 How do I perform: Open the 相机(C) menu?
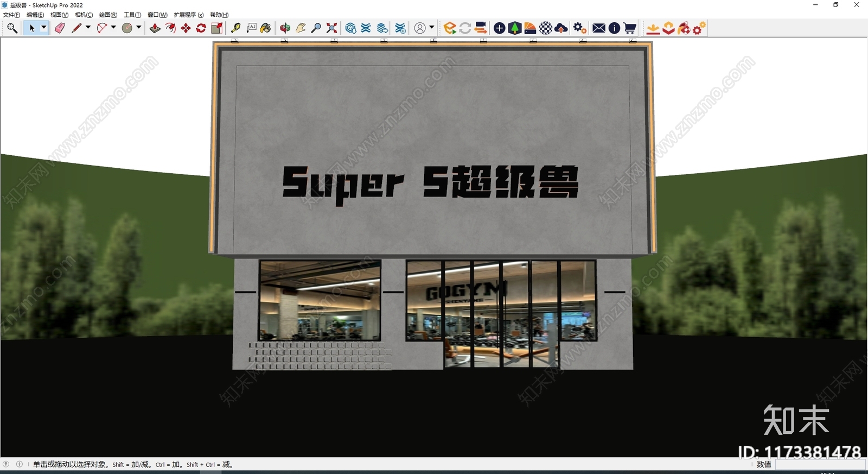pyautogui.click(x=84, y=15)
